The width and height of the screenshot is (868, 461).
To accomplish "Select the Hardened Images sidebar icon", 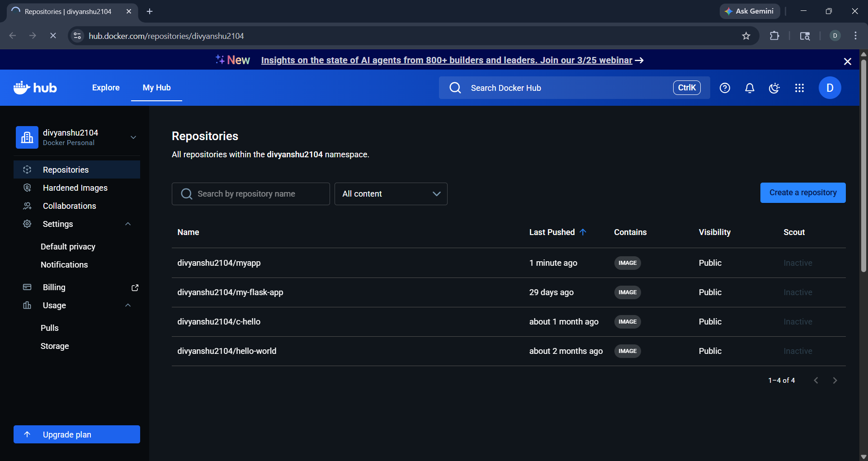I will click(27, 188).
